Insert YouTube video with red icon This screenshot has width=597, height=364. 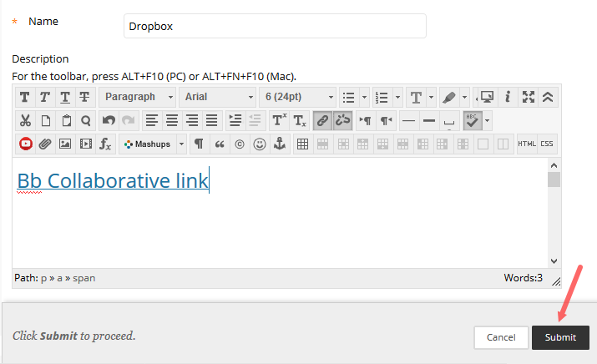[x=26, y=144]
